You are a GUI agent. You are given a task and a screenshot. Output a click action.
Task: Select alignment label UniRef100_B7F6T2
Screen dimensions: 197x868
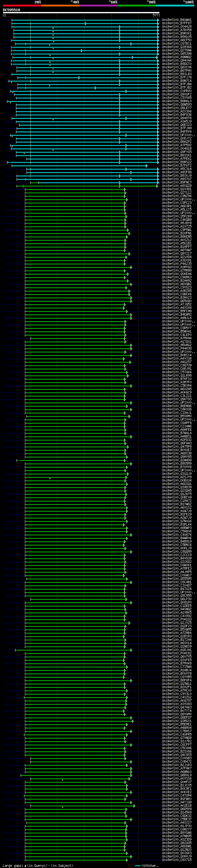pyautogui.click(x=177, y=165)
